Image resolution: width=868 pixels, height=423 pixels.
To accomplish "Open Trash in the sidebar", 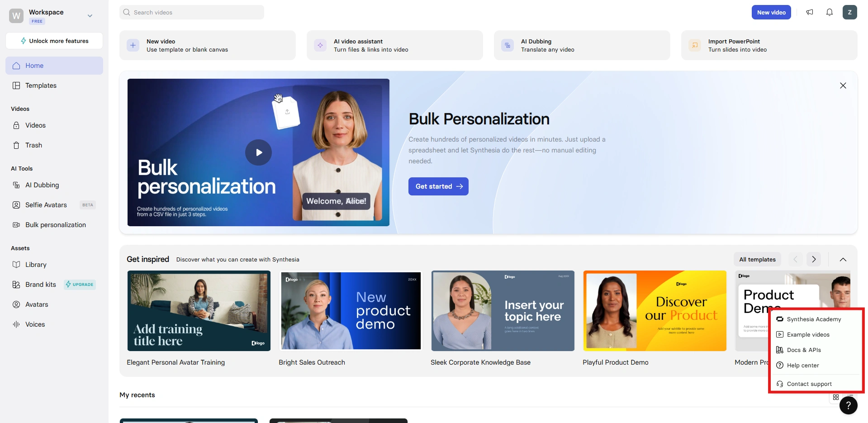I will [54, 145].
